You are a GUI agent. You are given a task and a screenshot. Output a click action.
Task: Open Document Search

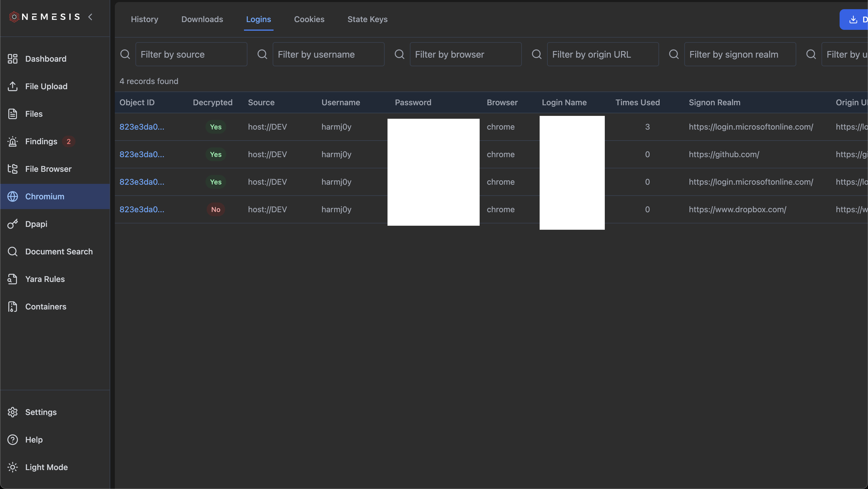tap(59, 251)
